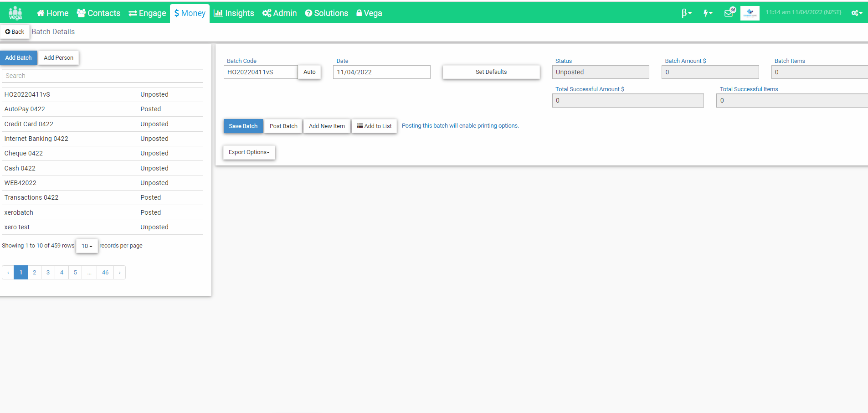Click the Vega logo icon
Screen dimensions: 868x413
click(15, 13)
